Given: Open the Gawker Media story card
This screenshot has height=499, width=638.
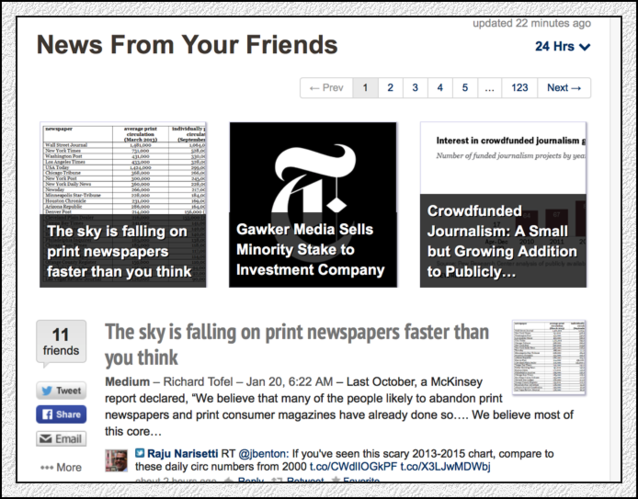Looking at the screenshot, I should [x=313, y=204].
